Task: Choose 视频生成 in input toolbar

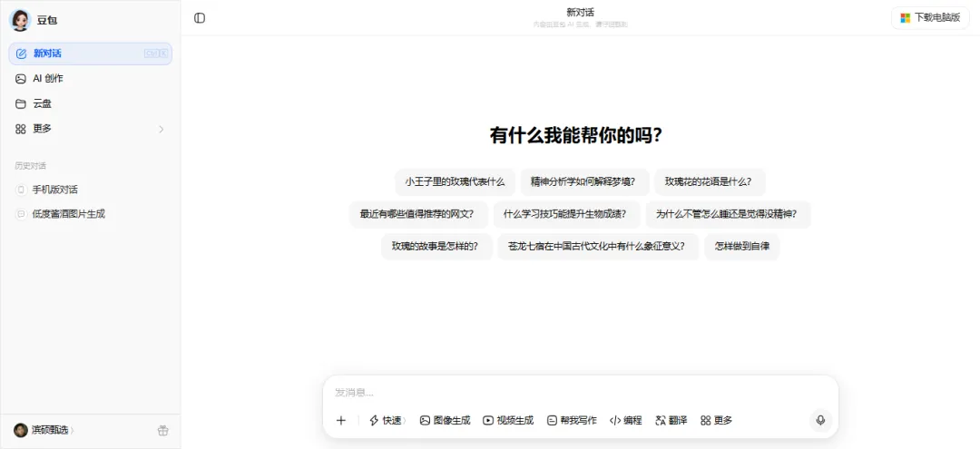Action: [x=509, y=420]
